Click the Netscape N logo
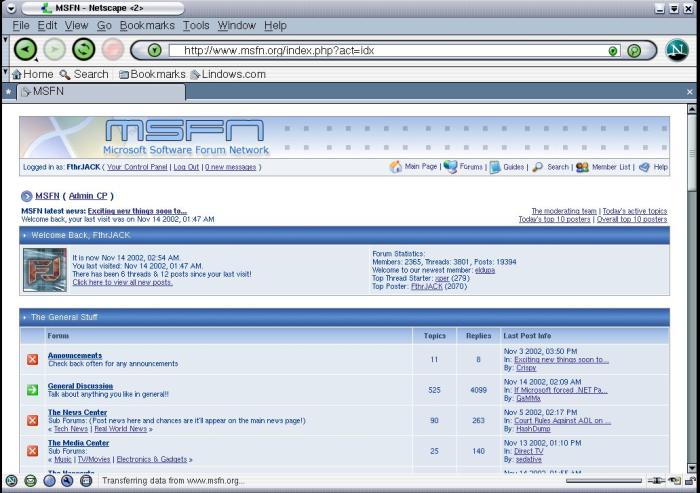 676,50
